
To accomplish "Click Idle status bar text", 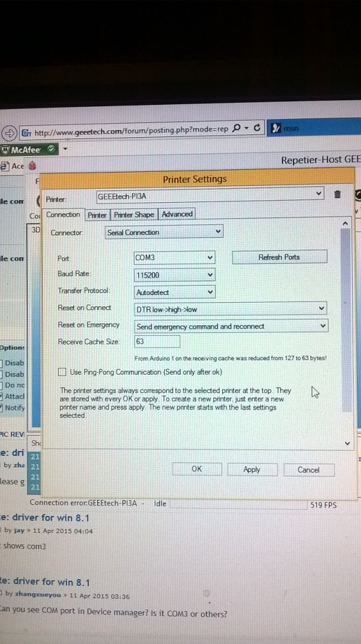I will pyautogui.click(x=160, y=504).
